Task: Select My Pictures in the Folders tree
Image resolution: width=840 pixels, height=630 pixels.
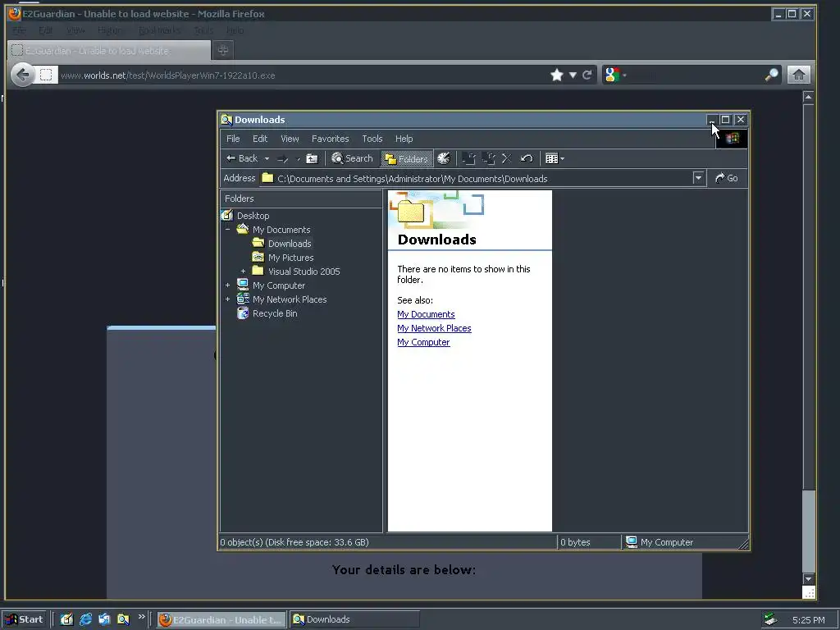Action: coord(290,258)
